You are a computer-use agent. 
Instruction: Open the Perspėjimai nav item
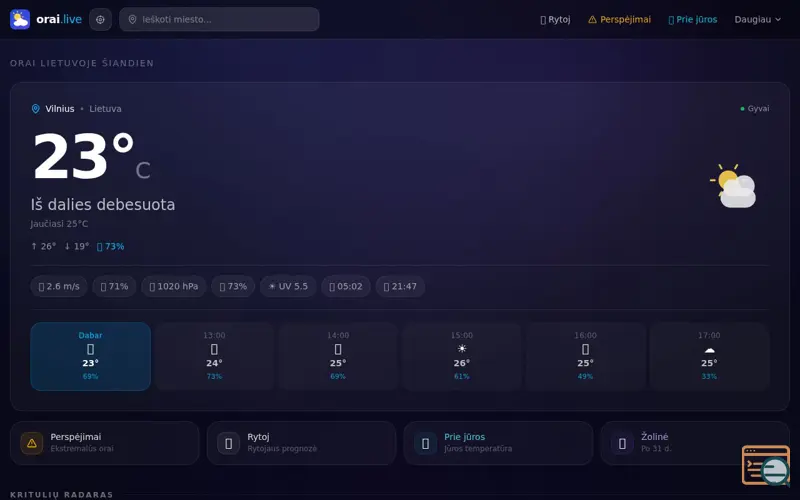pyautogui.click(x=619, y=19)
